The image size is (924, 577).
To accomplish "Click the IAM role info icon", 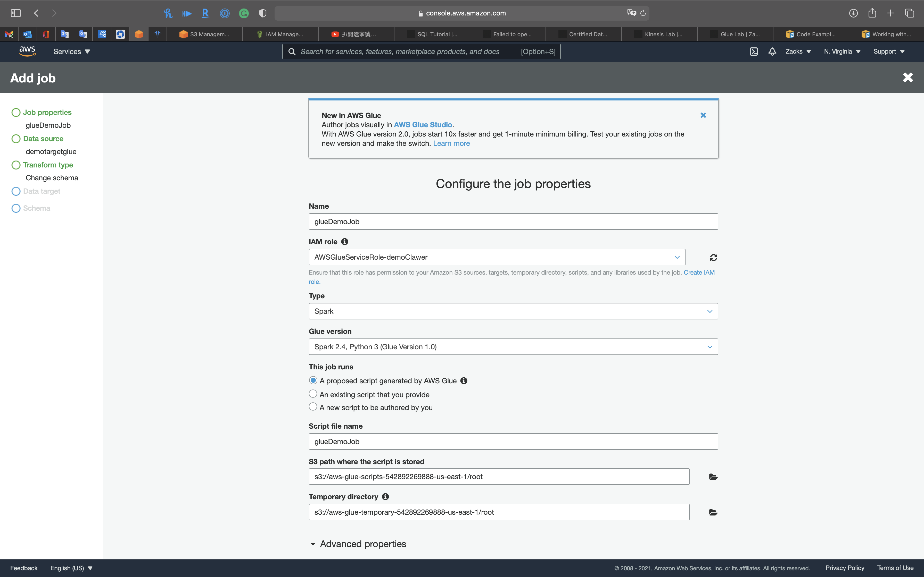I will coord(344,242).
